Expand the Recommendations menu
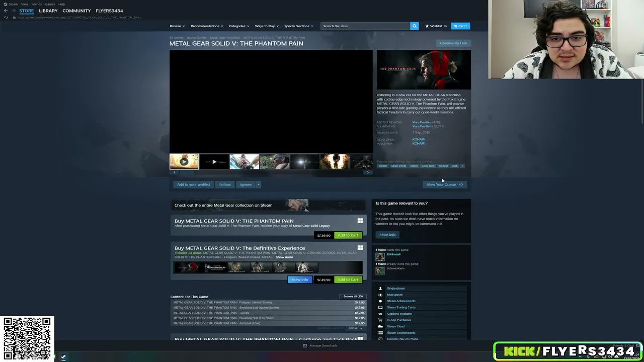This screenshot has width=644, height=362. point(207,26)
